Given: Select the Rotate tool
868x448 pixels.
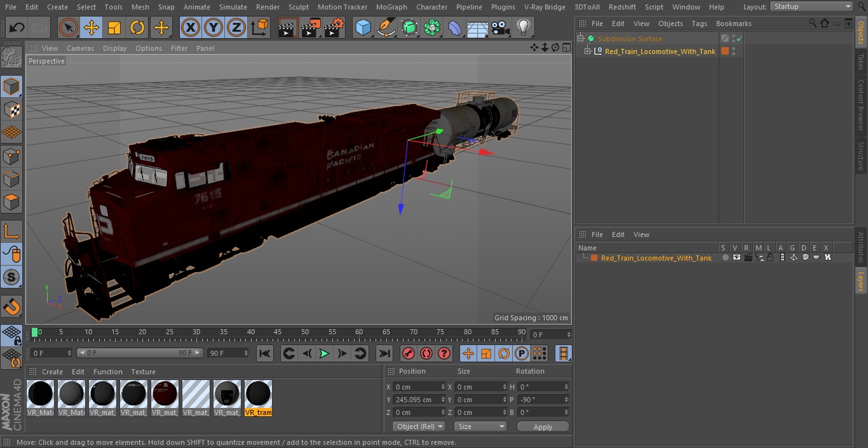Looking at the screenshot, I should [137, 27].
